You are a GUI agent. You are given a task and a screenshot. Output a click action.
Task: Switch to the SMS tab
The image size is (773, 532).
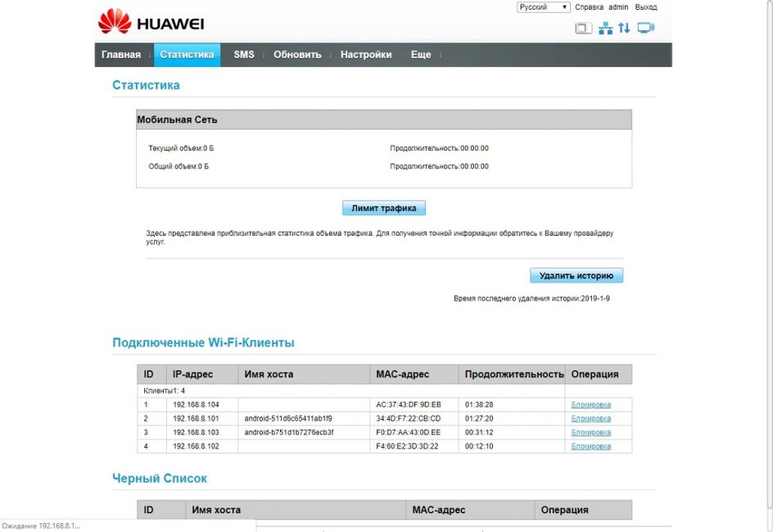(244, 55)
